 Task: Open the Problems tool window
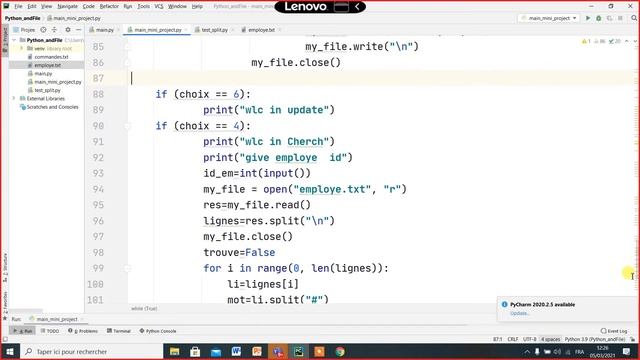click(x=83, y=331)
